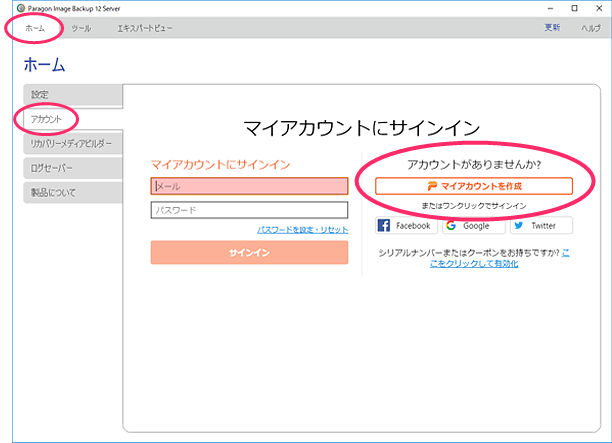
Task: Open the ログセーバー sidebar item
Action: click(73, 168)
